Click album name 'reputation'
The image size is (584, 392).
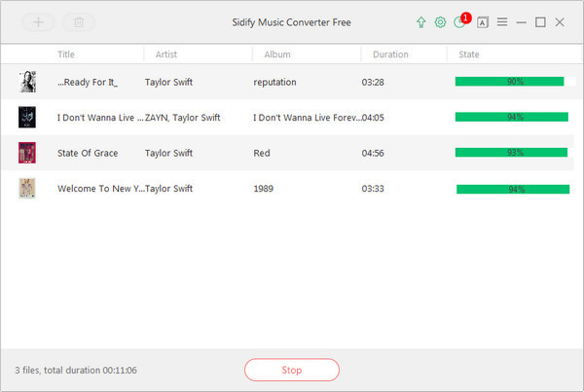pyautogui.click(x=274, y=83)
